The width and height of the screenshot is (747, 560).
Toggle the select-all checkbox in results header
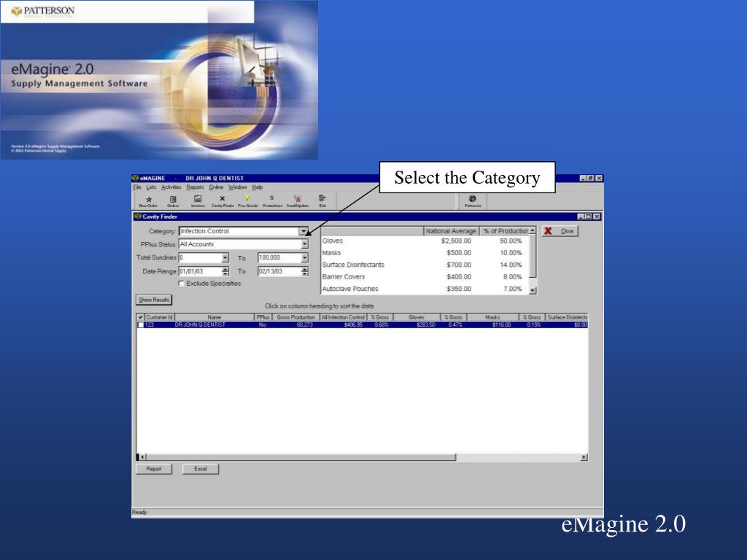click(141, 317)
